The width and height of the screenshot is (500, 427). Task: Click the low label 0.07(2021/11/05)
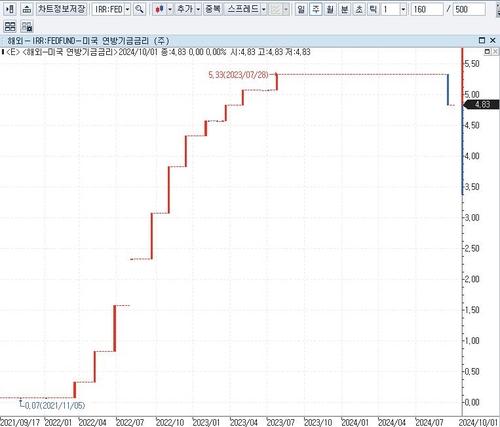55,406
